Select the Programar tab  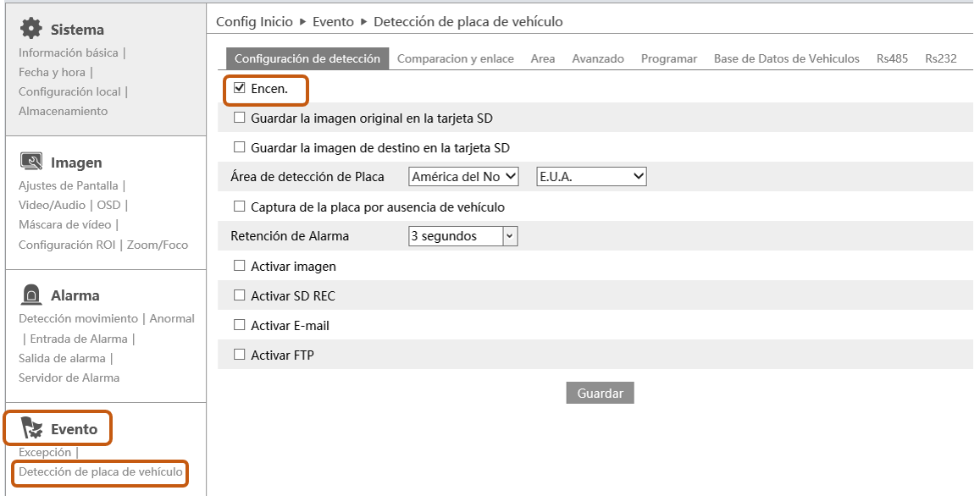coord(668,58)
